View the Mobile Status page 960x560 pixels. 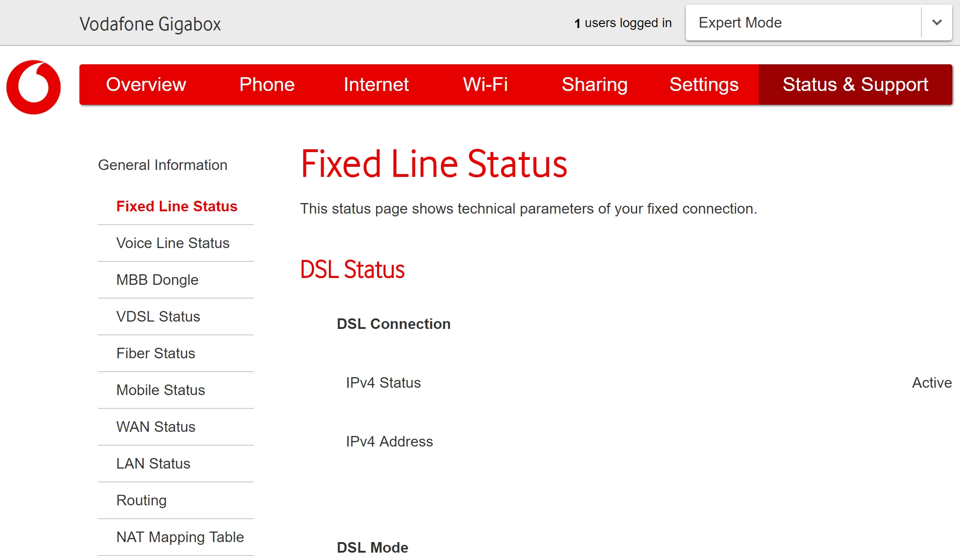(x=160, y=390)
